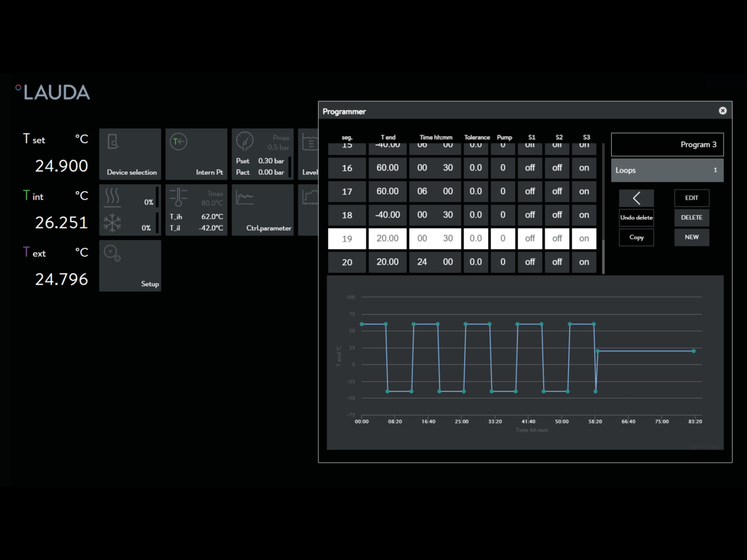The width and height of the screenshot is (747, 560).
Task: Click T end 20.00 in segment 20
Action: click(387, 262)
